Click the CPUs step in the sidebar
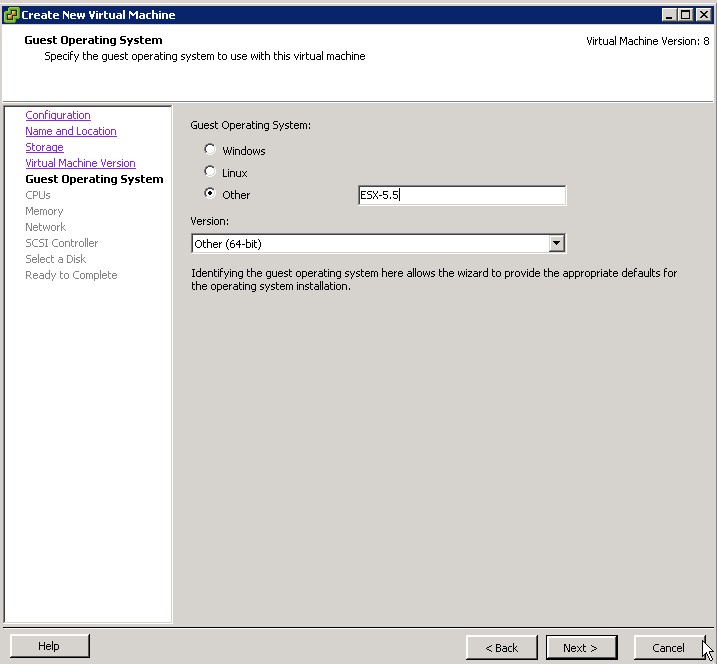Screen dimensions: 717x664 [38, 196]
